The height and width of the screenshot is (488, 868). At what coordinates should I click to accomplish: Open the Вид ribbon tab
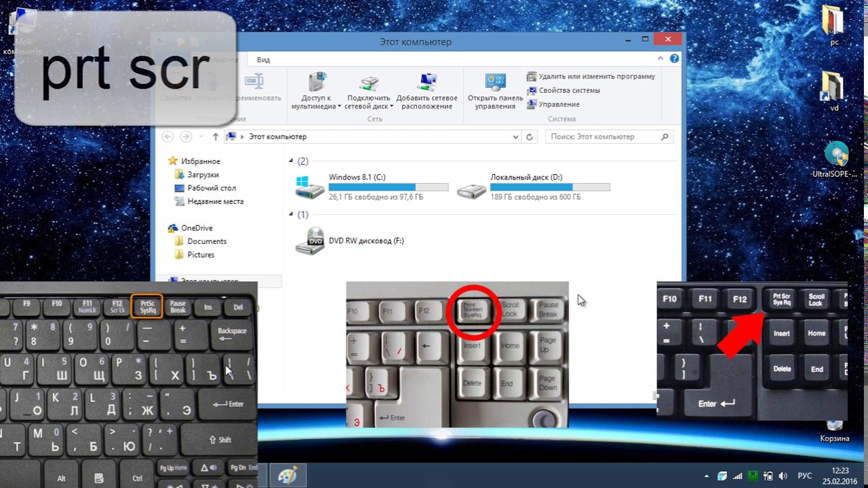(263, 60)
